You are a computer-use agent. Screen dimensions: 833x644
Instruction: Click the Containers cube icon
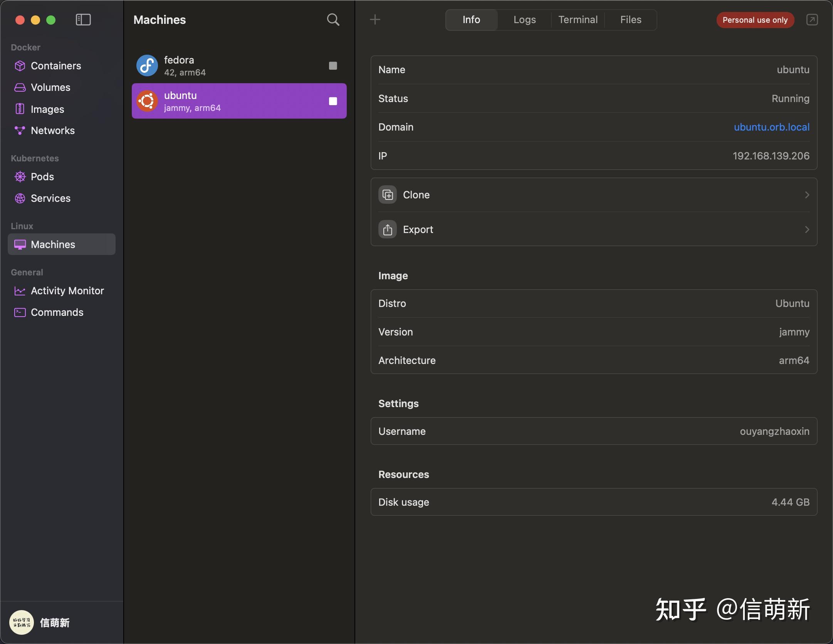[20, 66]
